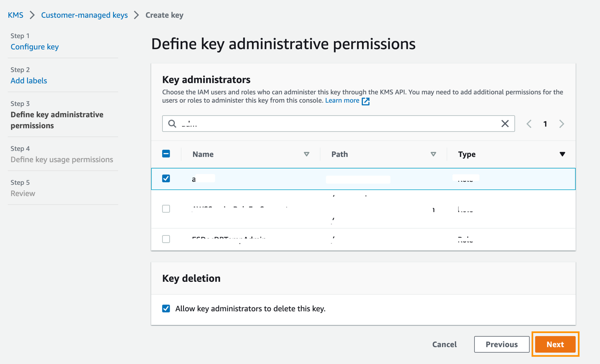Click the search magnifier icon
The image size is (600, 364).
click(172, 124)
